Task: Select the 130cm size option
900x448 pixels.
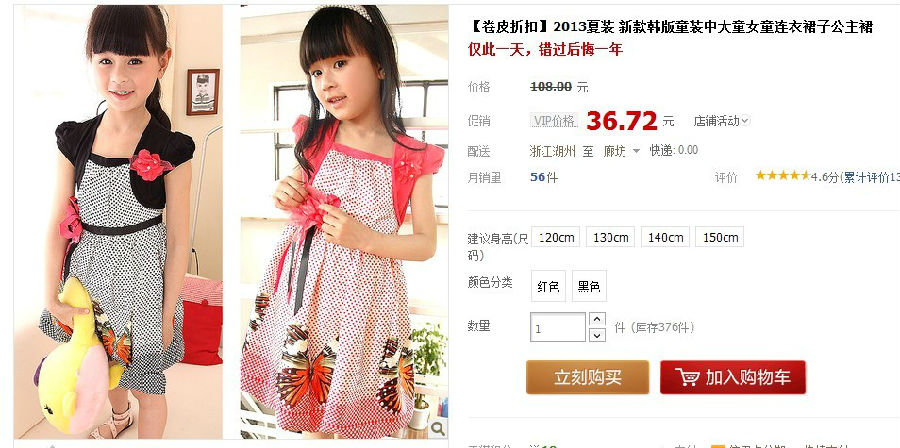Action: point(610,237)
